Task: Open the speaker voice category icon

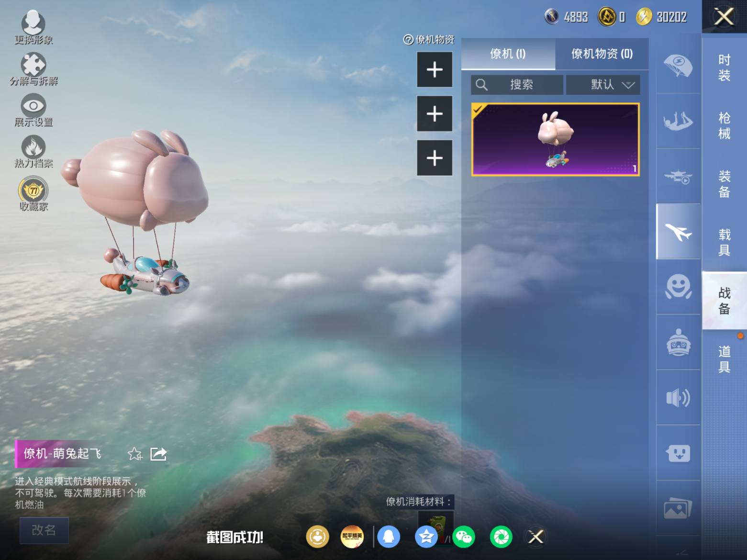Action: (x=678, y=397)
